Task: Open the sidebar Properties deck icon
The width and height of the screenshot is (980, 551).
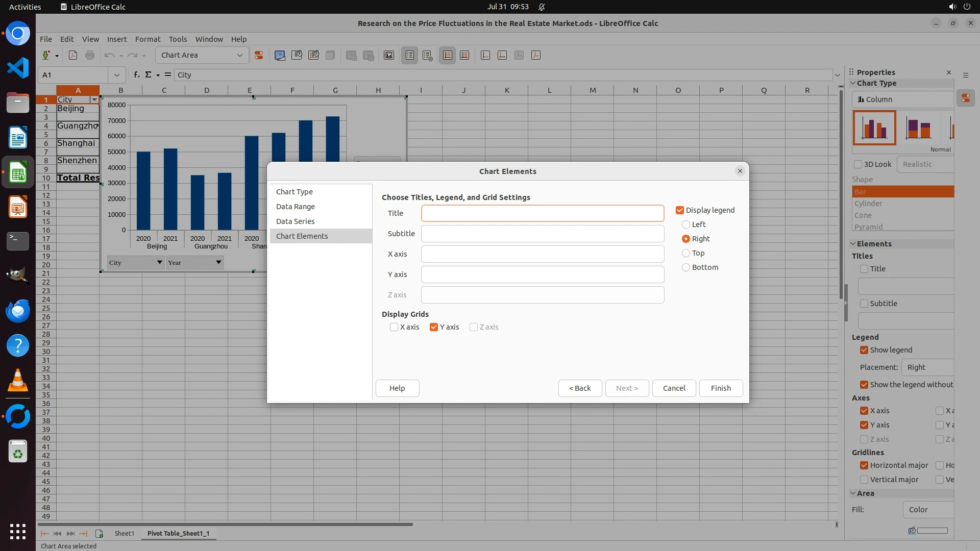Action: point(965,98)
